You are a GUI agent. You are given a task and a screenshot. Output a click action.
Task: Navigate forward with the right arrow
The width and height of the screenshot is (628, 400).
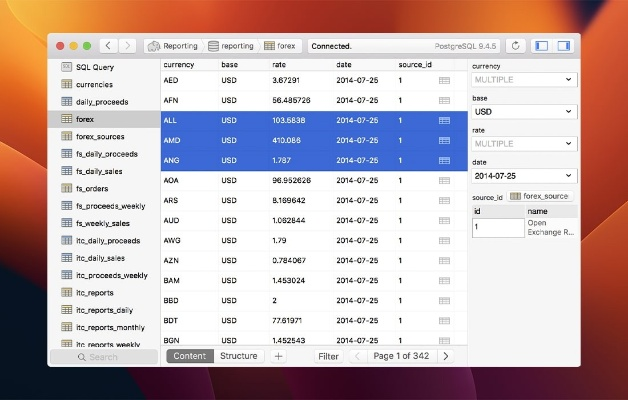pos(128,46)
